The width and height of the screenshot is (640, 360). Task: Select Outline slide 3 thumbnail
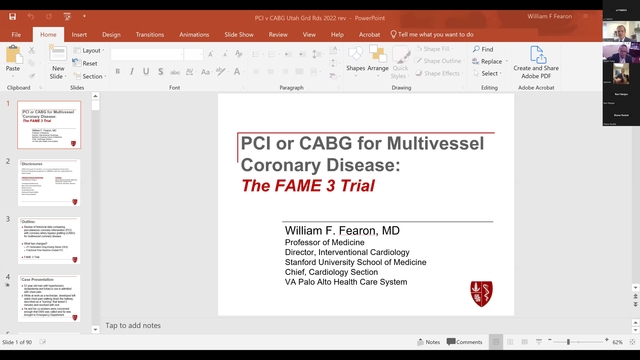[49, 240]
